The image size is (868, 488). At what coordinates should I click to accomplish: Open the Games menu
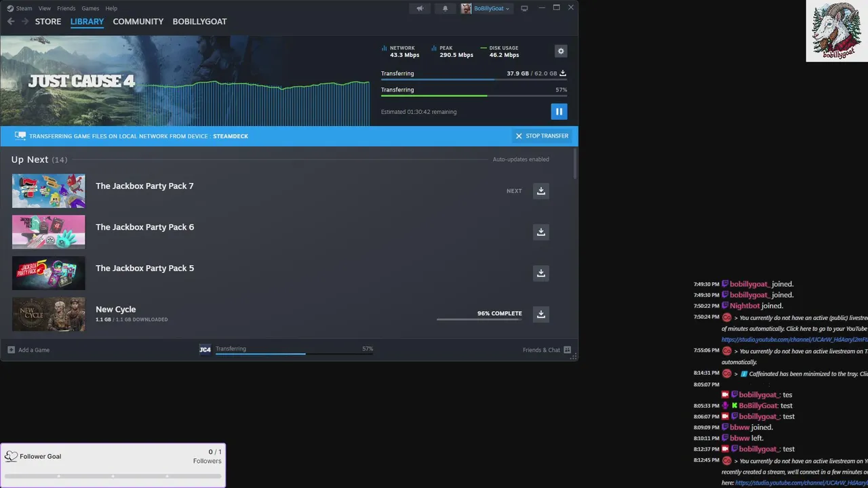(x=90, y=8)
